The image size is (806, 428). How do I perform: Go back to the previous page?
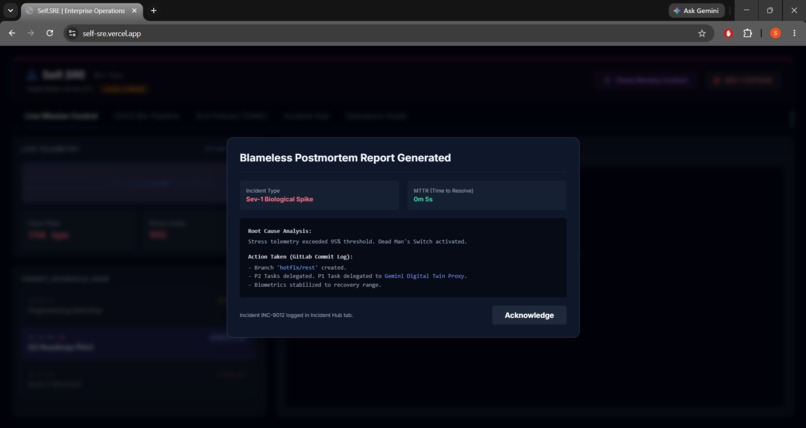(x=12, y=33)
